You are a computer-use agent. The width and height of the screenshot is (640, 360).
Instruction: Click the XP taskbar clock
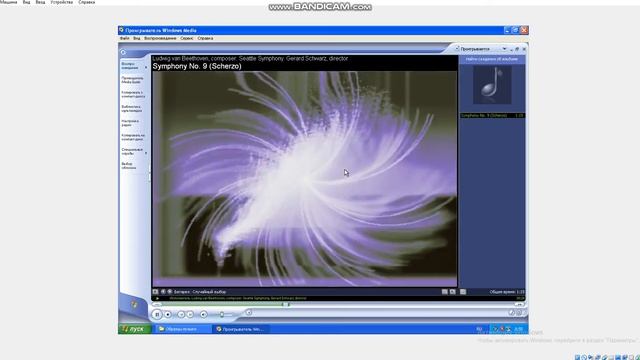[518, 329]
